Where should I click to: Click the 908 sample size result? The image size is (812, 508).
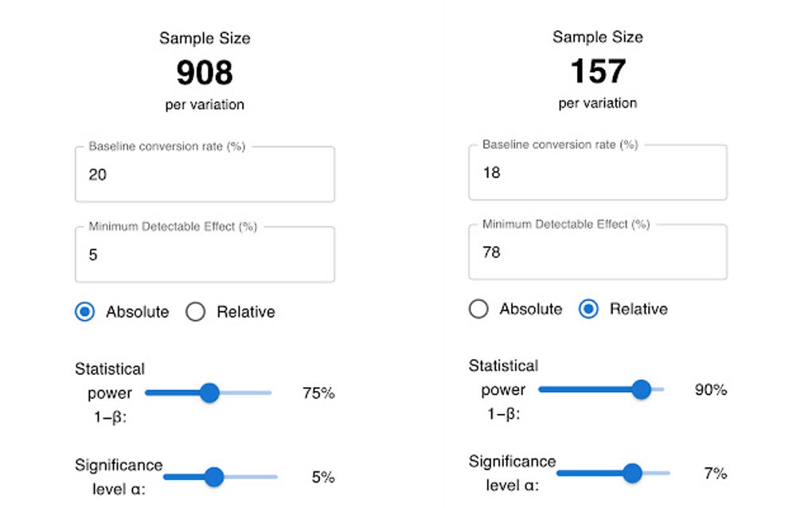pos(205,73)
